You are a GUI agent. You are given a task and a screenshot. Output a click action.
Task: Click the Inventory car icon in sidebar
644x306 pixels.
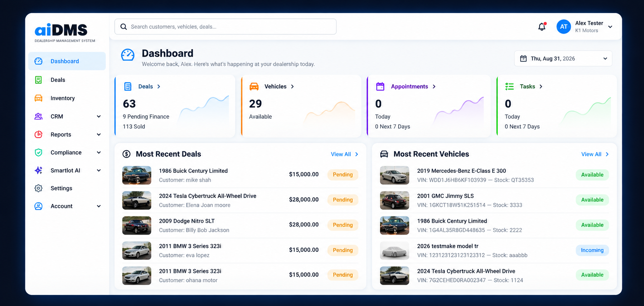click(39, 98)
